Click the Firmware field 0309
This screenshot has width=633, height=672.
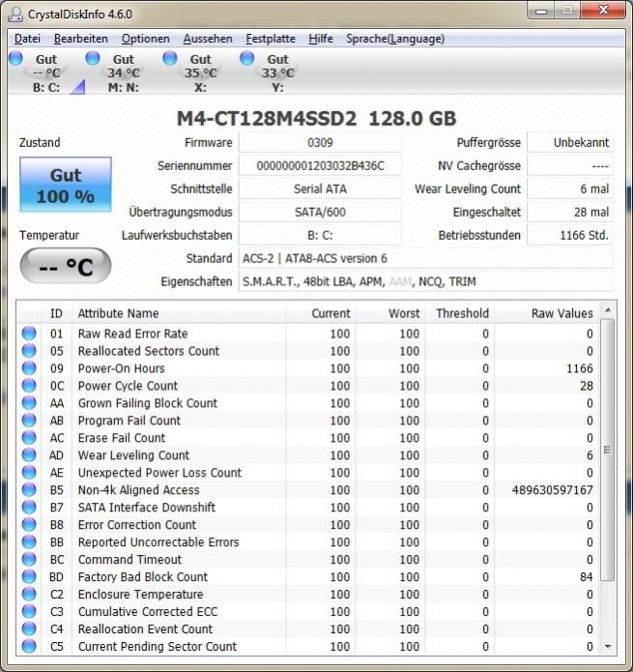320,143
